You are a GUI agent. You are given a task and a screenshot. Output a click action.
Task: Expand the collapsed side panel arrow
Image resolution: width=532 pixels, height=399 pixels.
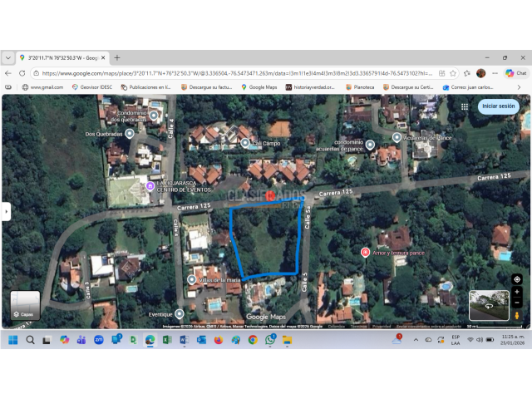coord(7,212)
